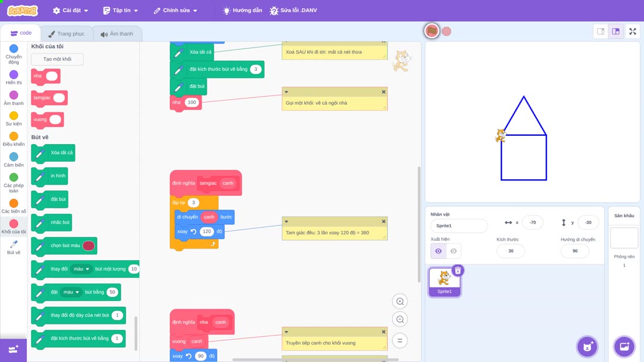
Task: Switch to large stage layout
Action: (616, 31)
